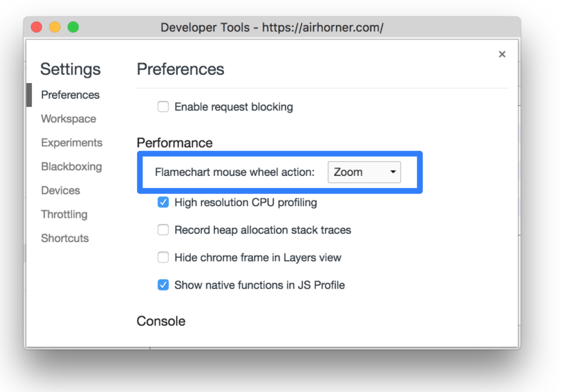Viewport: 561px width, 392px height.
Task: Click the green fullscreen window button
Action: 73,27
